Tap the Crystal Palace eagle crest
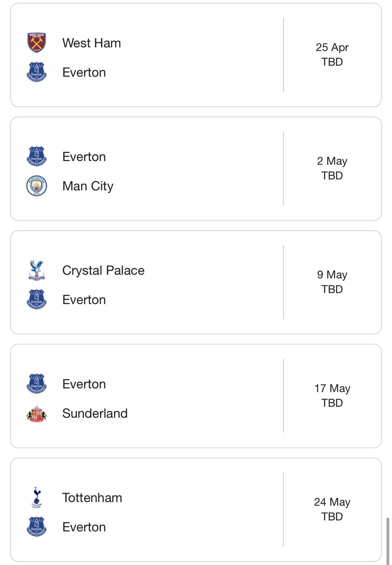The height and width of the screenshot is (565, 392). tap(37, 270)
